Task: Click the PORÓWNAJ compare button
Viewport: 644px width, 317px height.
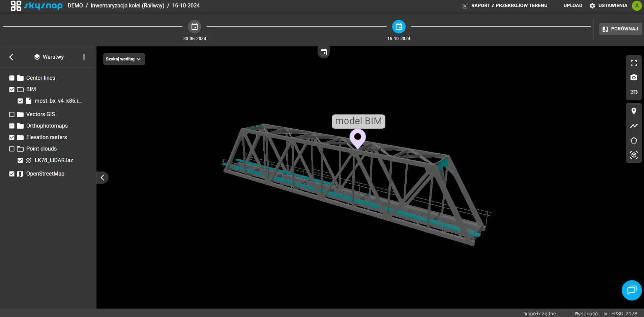Action: click(620, 29)
